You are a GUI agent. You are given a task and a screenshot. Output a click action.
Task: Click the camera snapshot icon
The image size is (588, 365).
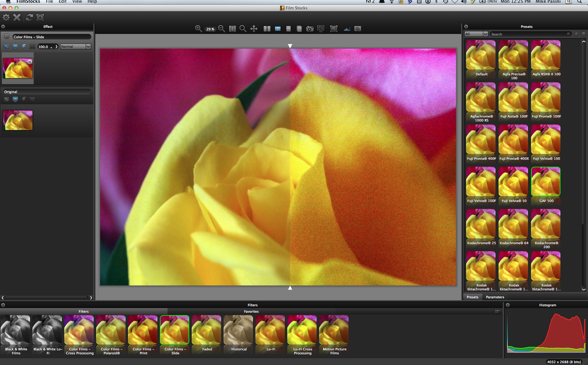coord(310,29)
